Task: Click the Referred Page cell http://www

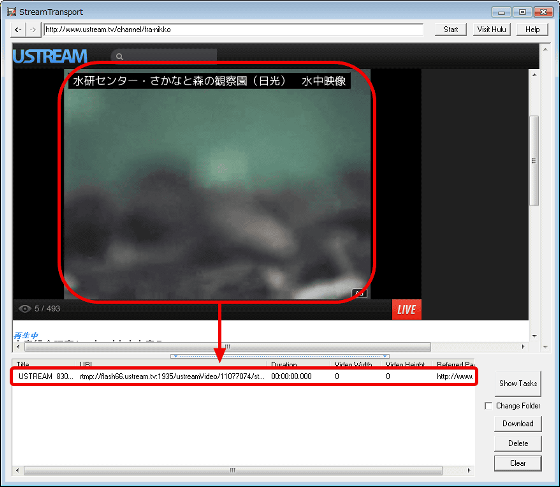Action: 454,376
